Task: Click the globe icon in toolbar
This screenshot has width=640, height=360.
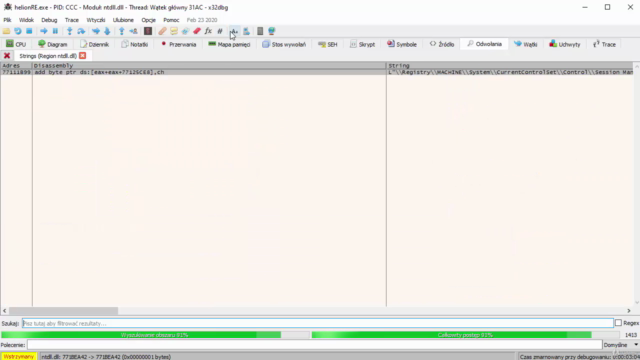Action: (271, 31)
